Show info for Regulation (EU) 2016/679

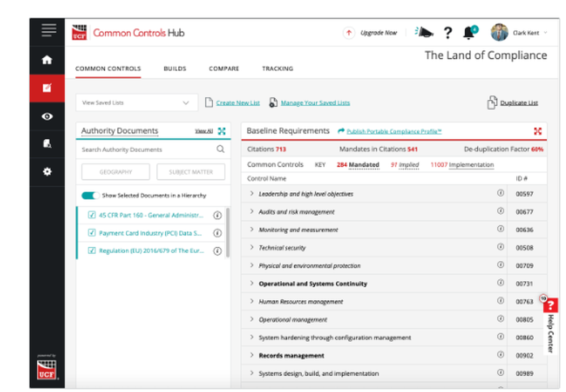(217, 251)
